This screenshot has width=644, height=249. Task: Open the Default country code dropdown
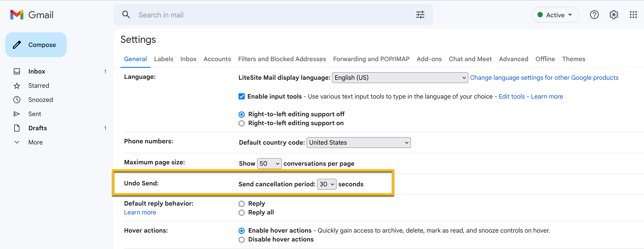click(x=358, y=142)
